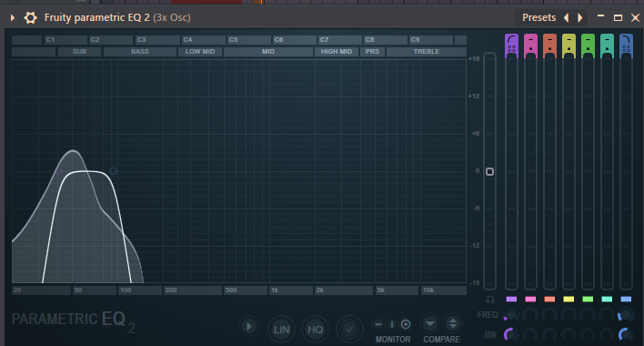
Task: Toggle the LIN linear phase button
Action: pos(281,329)
